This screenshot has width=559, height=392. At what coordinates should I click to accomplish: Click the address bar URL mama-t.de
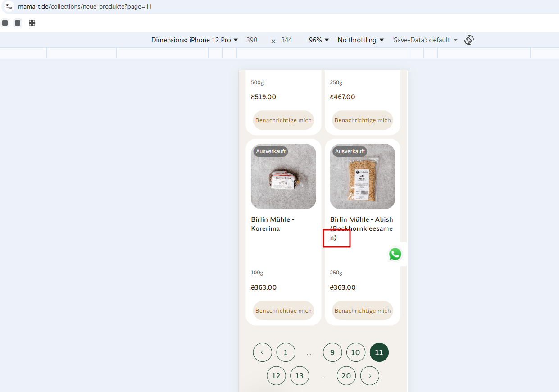[x=85, y=7]
